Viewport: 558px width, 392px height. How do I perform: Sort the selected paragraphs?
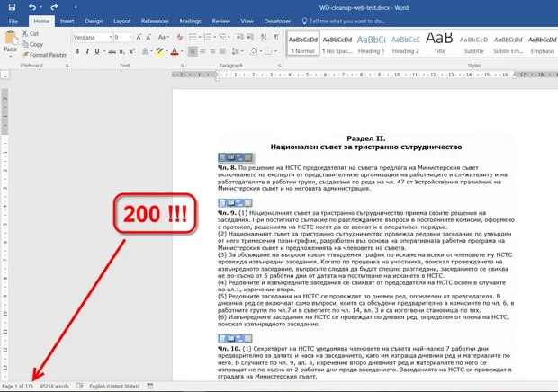[264, 38]
